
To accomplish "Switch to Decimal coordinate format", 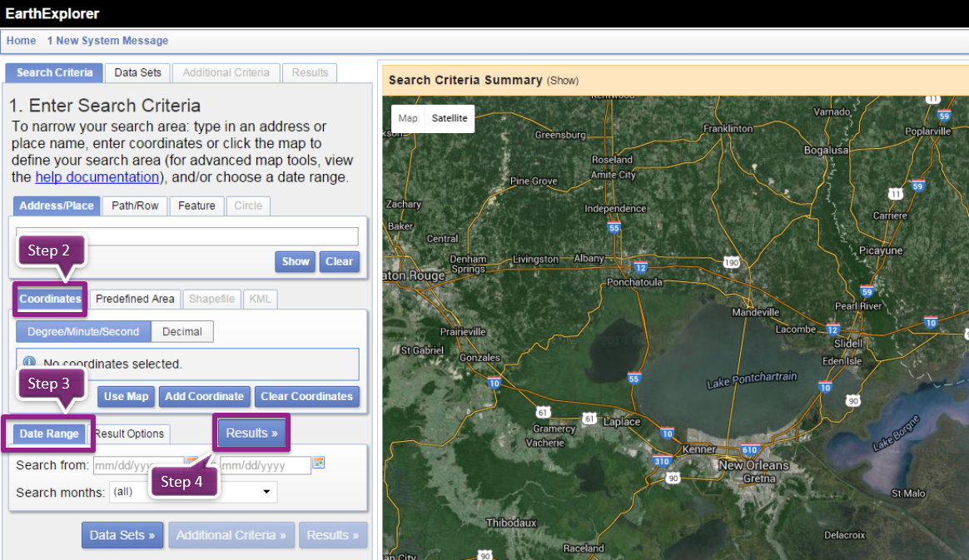I will coord(182,331).
